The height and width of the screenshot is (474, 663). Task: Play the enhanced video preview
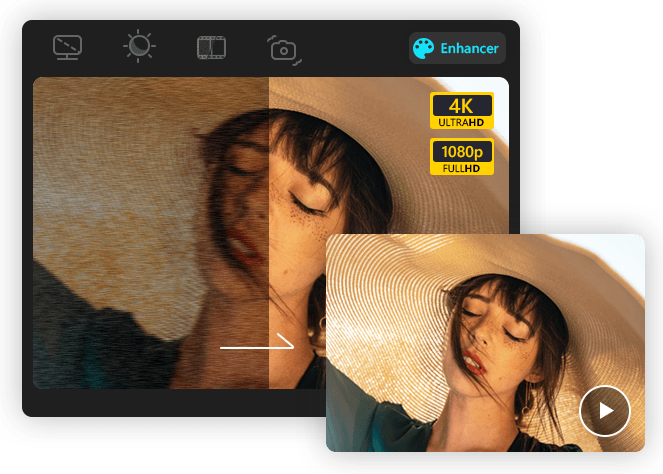(605, 411)
